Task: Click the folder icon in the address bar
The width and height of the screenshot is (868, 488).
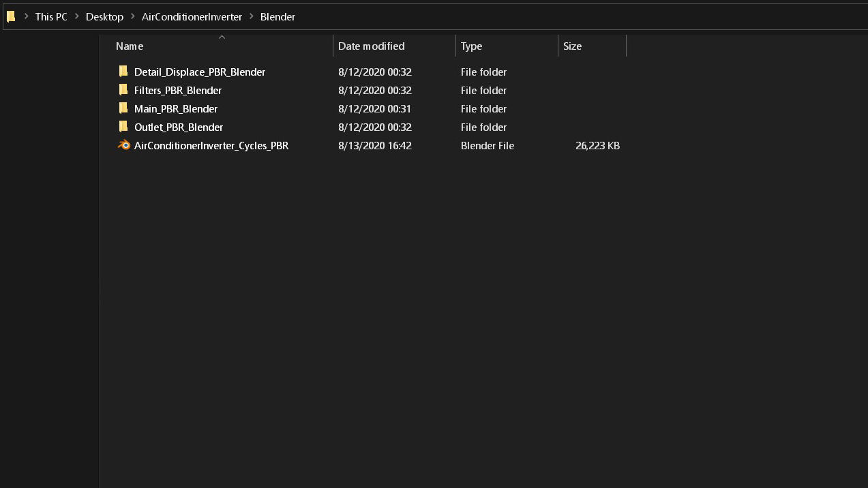Action: tap(11, 16)
